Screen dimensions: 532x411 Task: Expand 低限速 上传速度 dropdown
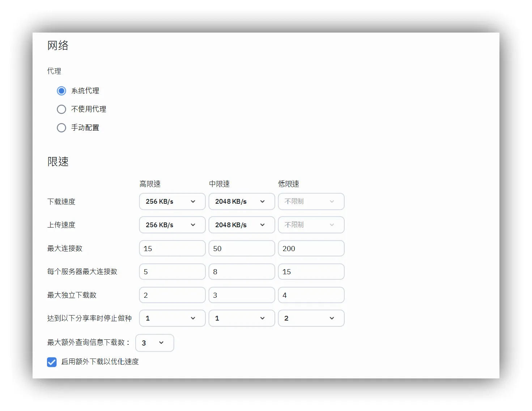311,225
